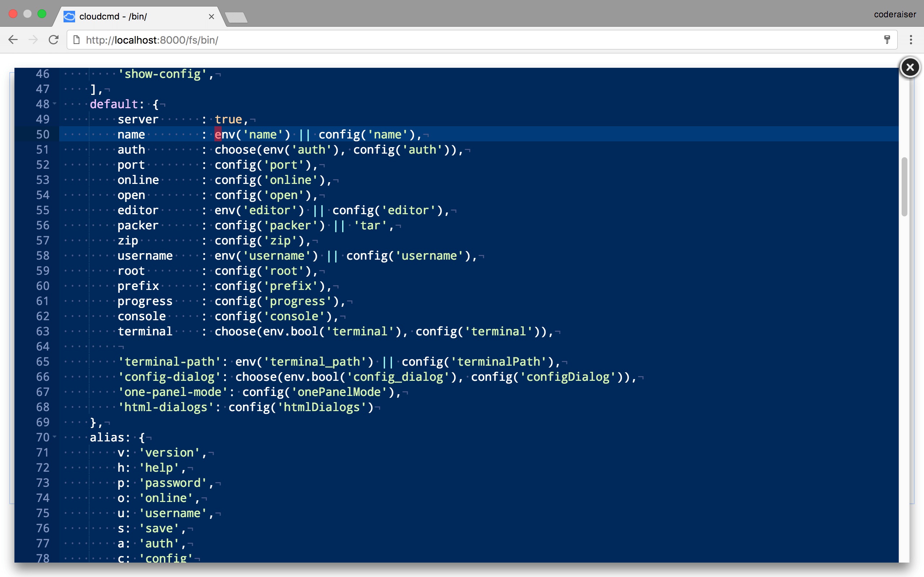
Task: Click the page info icon beside URL
Action: (x=77, y=40)
